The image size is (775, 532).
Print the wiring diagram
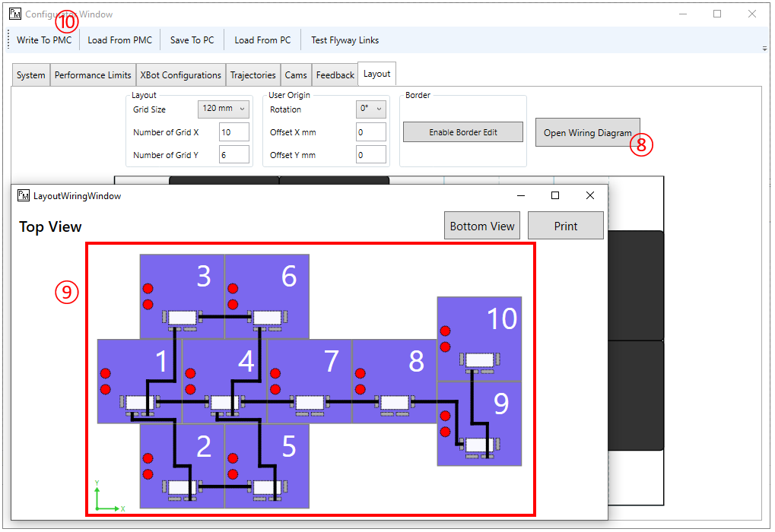pyautogui.click(x=565, y=225)
